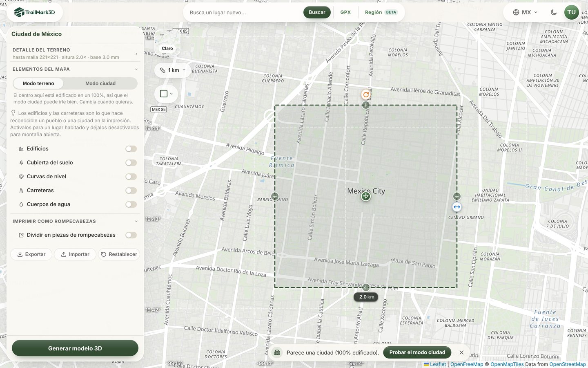Toggle dark mode moon icon
The image size is (588, 368).
click(554, 12)
